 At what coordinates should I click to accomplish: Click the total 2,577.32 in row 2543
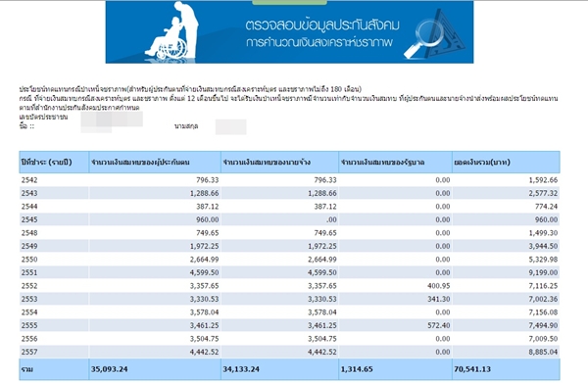[x=543, y=193]
